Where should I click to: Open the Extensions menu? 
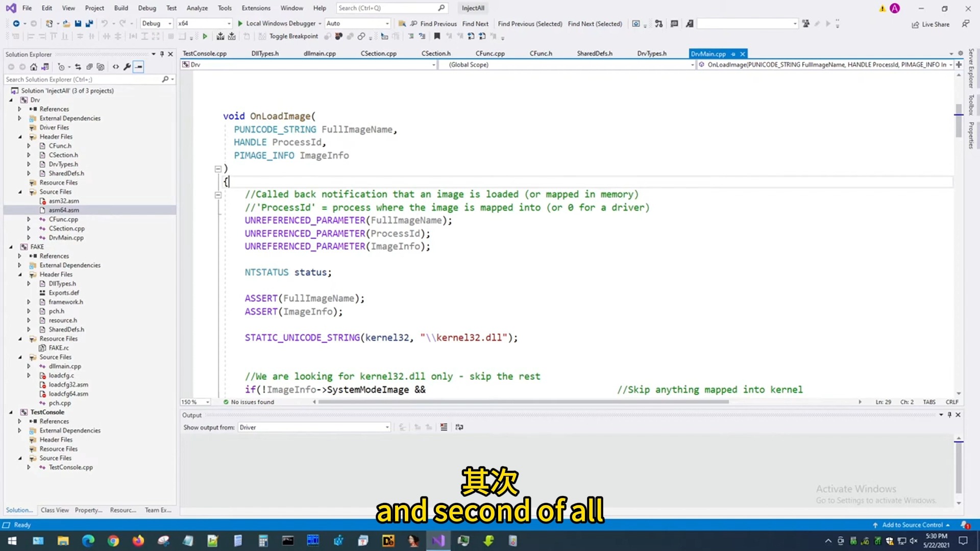pyautogui.click(x=256, y=8)
